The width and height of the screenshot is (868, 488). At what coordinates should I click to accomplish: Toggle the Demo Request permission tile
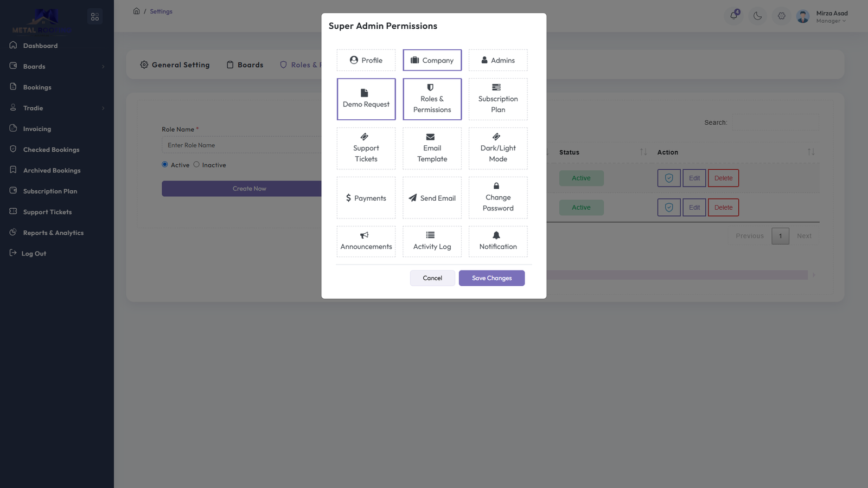tap(366, 99)
